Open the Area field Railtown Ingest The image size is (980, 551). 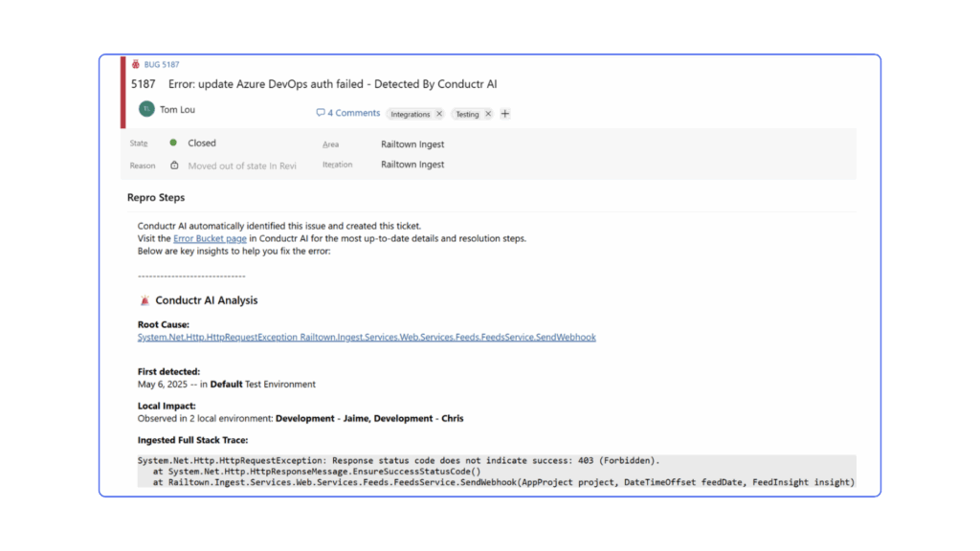412,144
